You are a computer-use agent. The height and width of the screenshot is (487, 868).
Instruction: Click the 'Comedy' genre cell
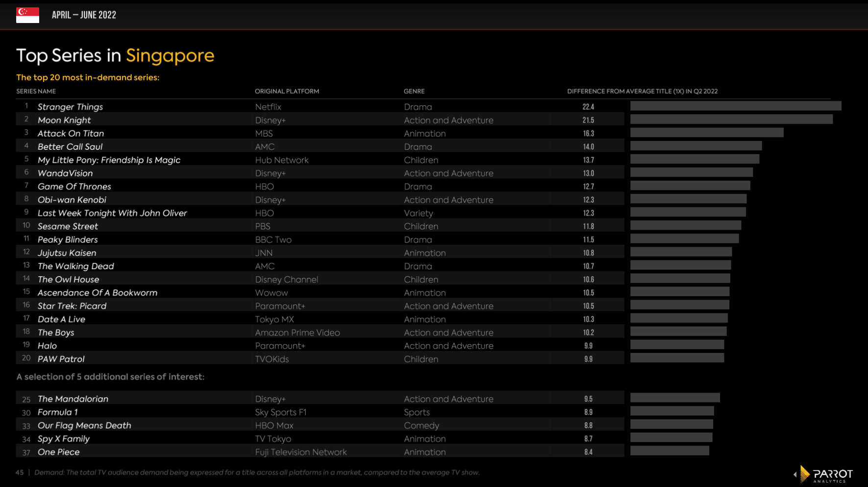pos(421,425)
